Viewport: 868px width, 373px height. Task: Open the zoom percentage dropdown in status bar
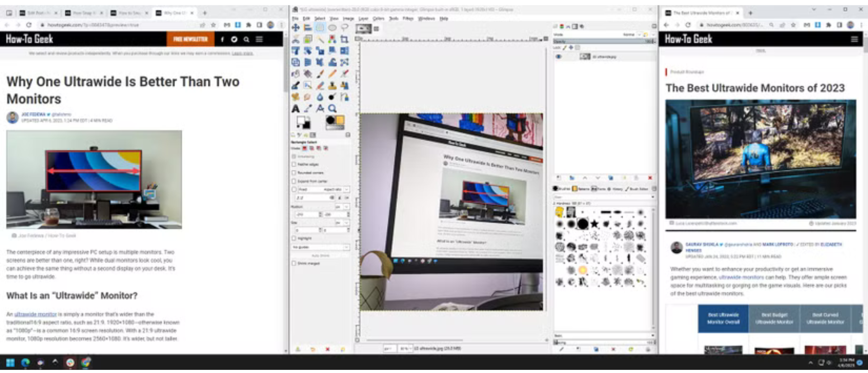405,349
